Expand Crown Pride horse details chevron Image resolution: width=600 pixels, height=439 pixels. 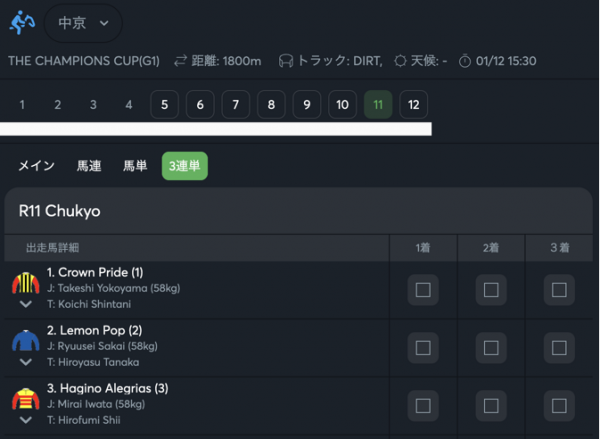pos(26,304)
